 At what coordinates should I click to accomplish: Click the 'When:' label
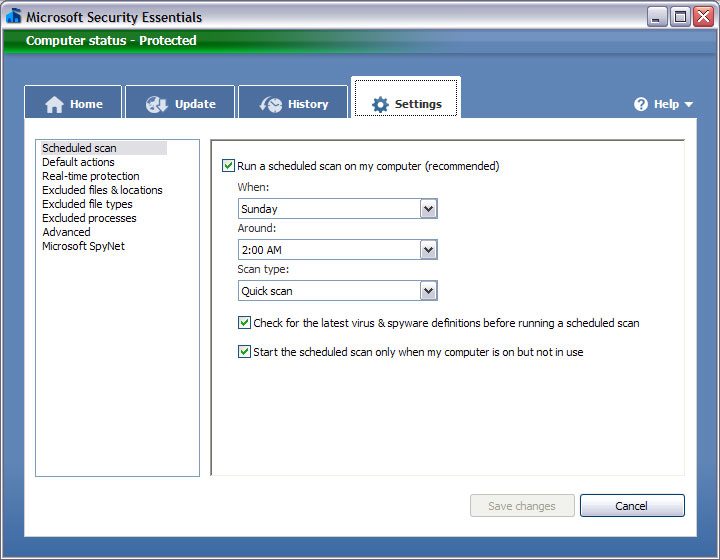[x=253, y=187]
